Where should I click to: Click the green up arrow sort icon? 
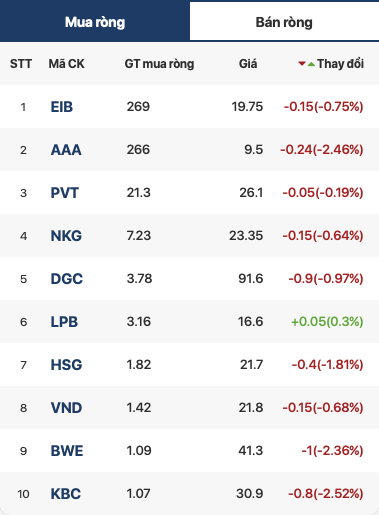point(311,64)
